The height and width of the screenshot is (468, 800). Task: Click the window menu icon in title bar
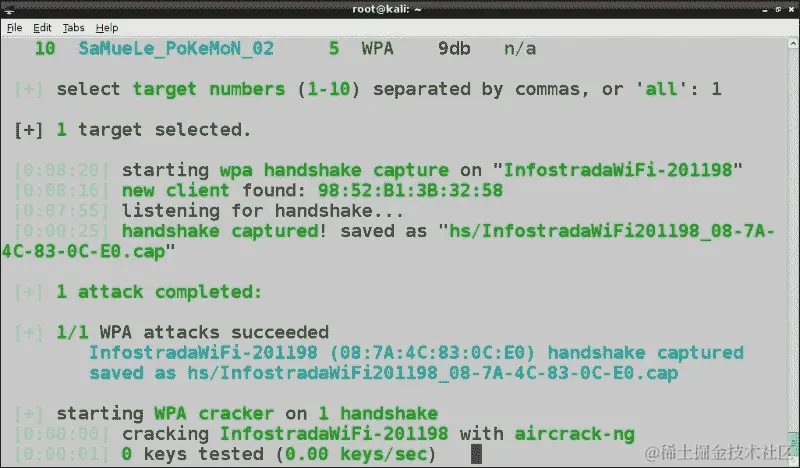(x=9, y=9)
